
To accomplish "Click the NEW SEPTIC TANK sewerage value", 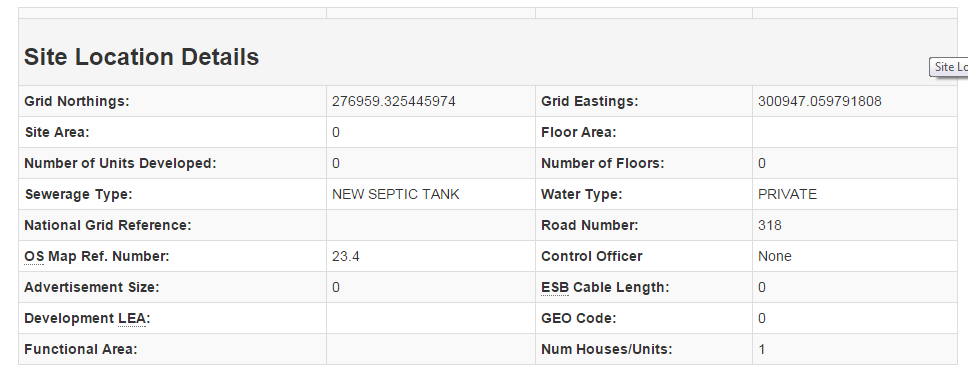I will (x=396, y=194).
